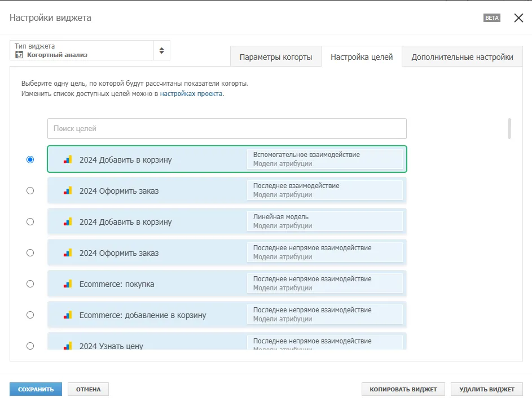
Task: Click chart icon beside '2024 Узнать цену'
Action: pyautogui.click(x=68, y=346)
